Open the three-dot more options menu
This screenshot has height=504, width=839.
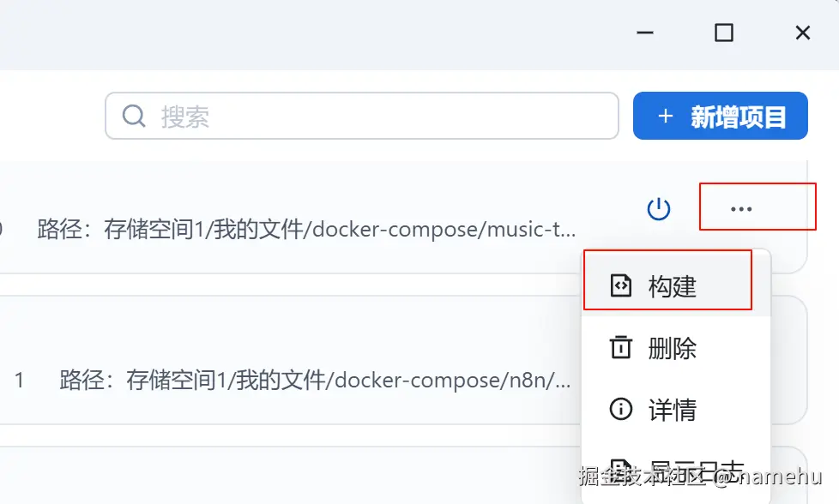point(741,208)
